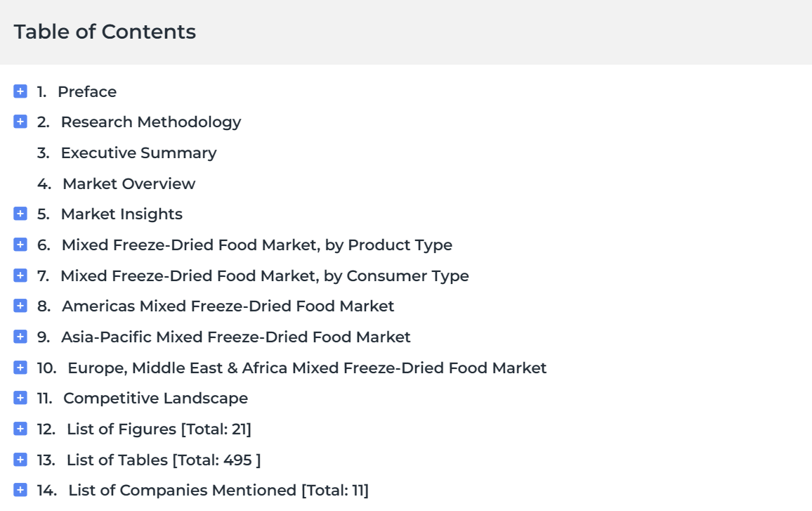
Task: Click List of Tables [Total: 495] text
Action: coord(164,460)
